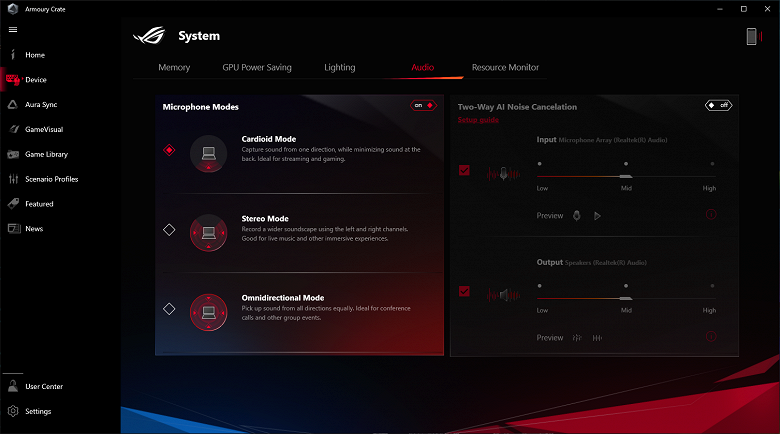Click the Microphone Modes heading
This screenshot has width=780, height=434.
coord(200,107)
